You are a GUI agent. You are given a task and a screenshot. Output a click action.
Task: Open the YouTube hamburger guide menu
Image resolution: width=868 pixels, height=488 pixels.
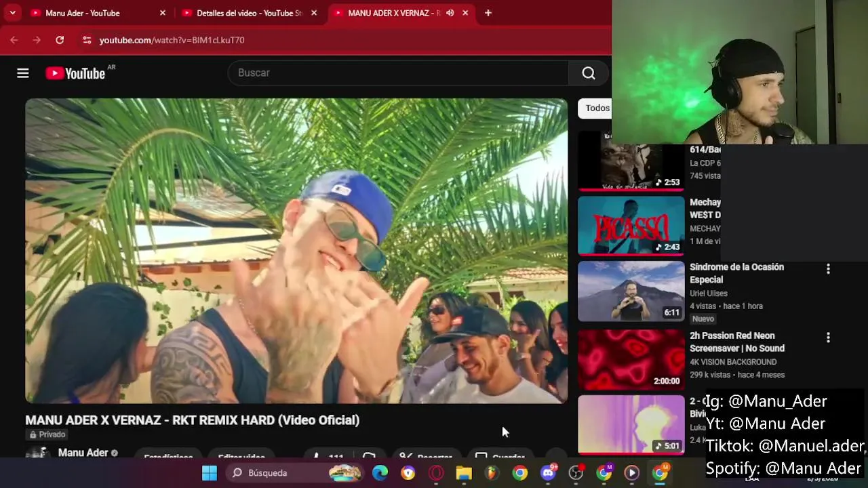tap(23, 73)
